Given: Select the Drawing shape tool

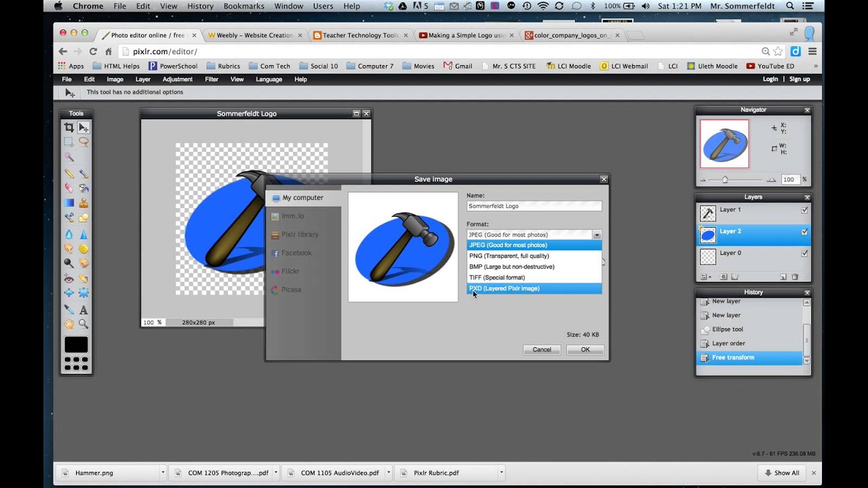Looking at the screenshot, I should point(83,218).
